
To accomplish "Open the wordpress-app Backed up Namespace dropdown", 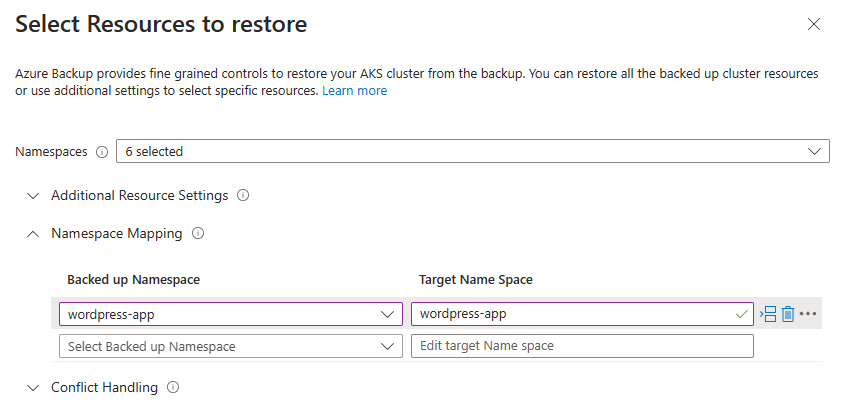I will (x=230, y=314).
